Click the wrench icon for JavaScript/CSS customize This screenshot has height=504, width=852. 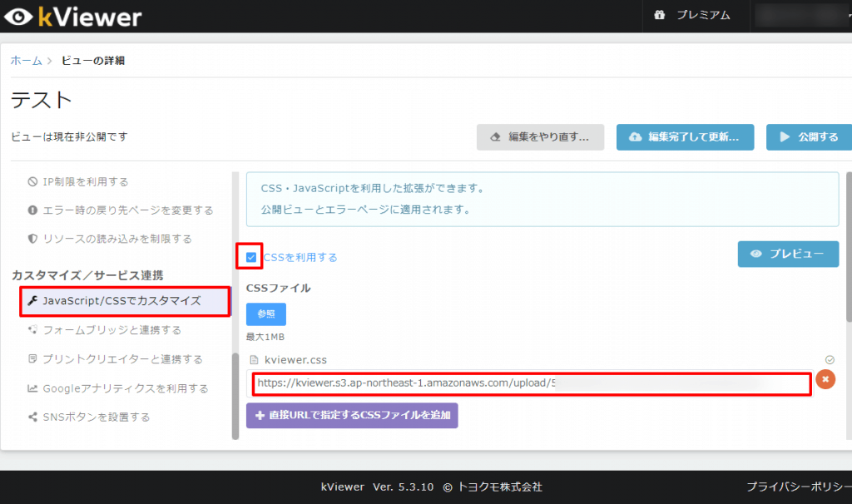pyautogui.click(x=32, y=301)
